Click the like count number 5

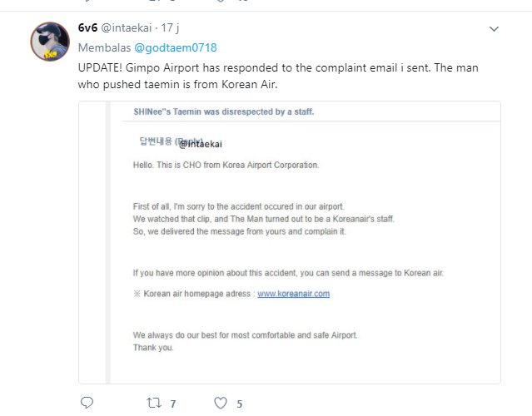click(x=239, y=404)
